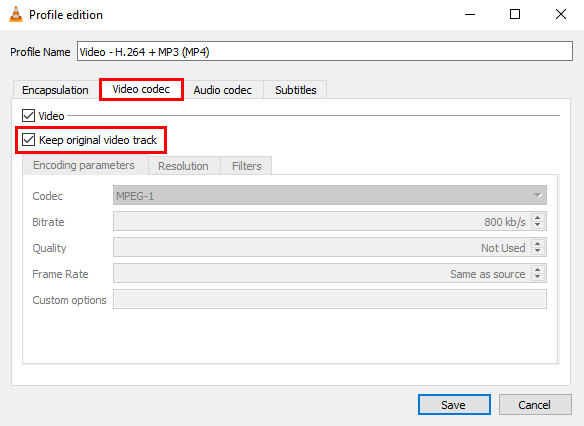Open the Resolution sub-tab
The width and height of the screenshot is (584, 426).
pos(183,166)
